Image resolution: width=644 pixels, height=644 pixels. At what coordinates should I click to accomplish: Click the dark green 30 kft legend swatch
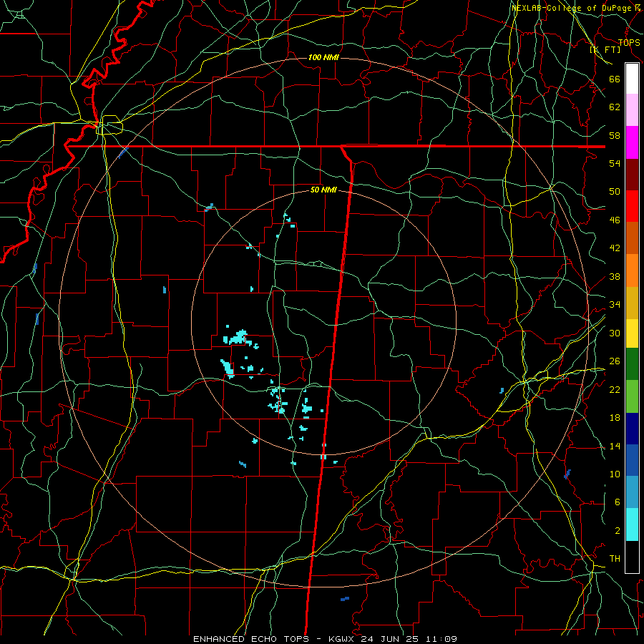pyautogui.click(x=632, y=364)
